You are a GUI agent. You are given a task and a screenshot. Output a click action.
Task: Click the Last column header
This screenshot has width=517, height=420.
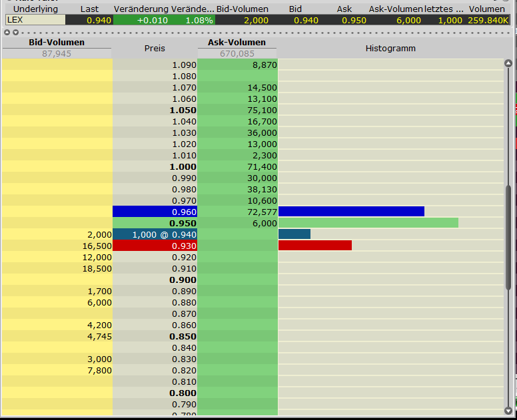90,9
